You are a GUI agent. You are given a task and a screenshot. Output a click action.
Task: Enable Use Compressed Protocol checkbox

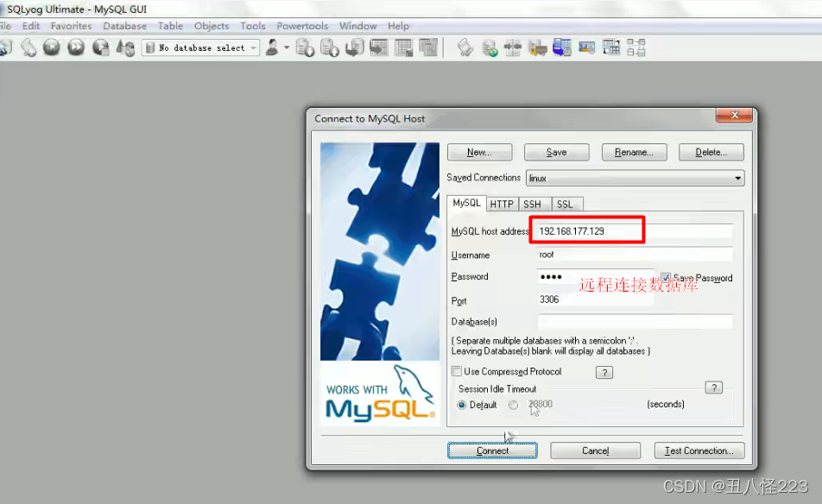456,371
